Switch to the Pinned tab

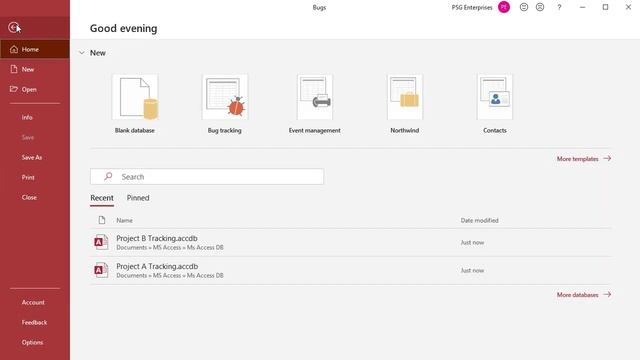tap(138, 198)
